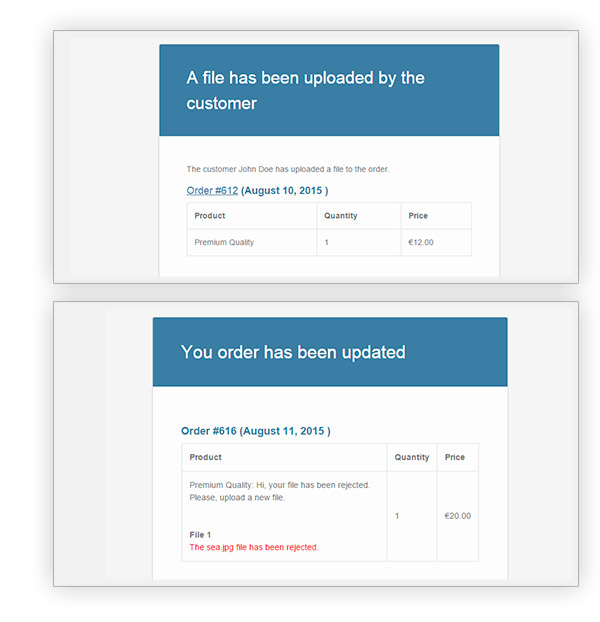
Task: Click the 'Please, upload a new file' message
Action: (237, 497)
